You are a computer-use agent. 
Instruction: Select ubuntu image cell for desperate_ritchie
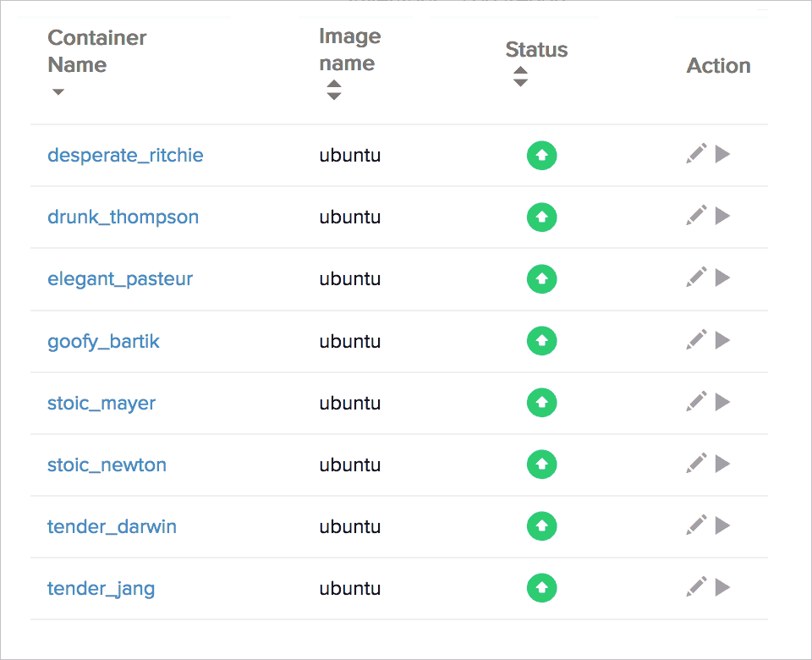click(350, 155)
